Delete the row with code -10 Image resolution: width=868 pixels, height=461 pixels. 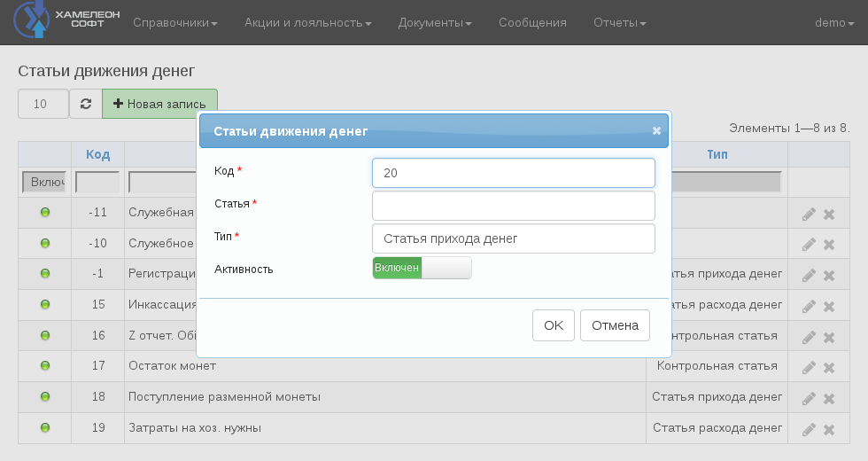[x=829, y=245]
